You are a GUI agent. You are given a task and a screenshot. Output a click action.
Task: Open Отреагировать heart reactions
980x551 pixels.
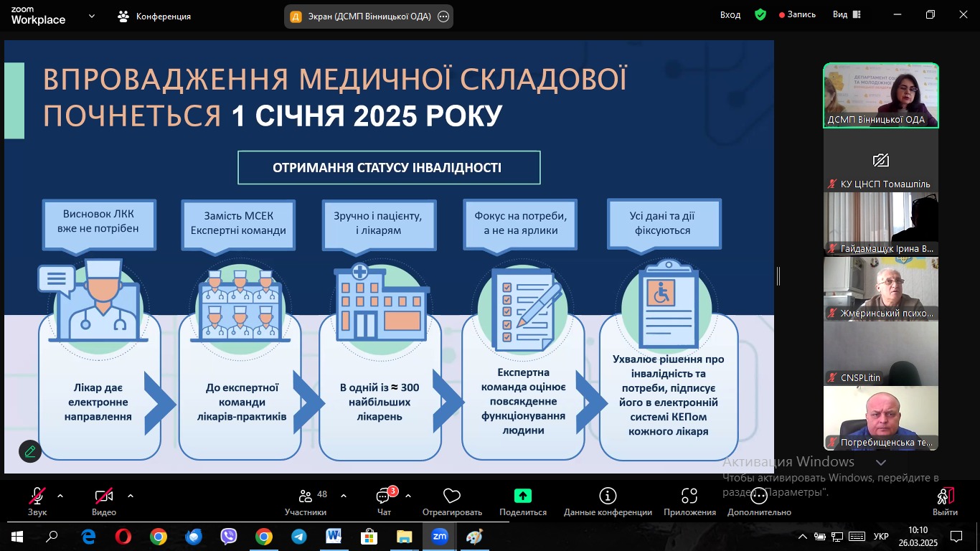(452, 496)
